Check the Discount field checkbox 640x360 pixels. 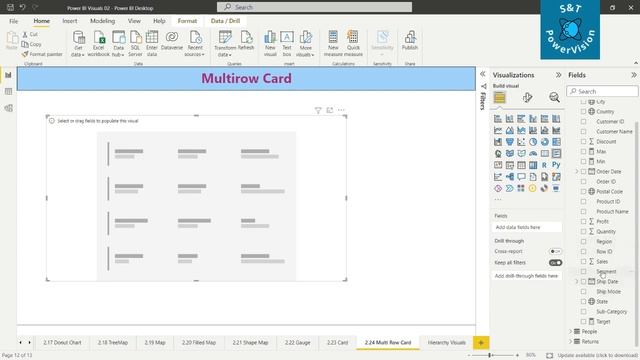583,142
